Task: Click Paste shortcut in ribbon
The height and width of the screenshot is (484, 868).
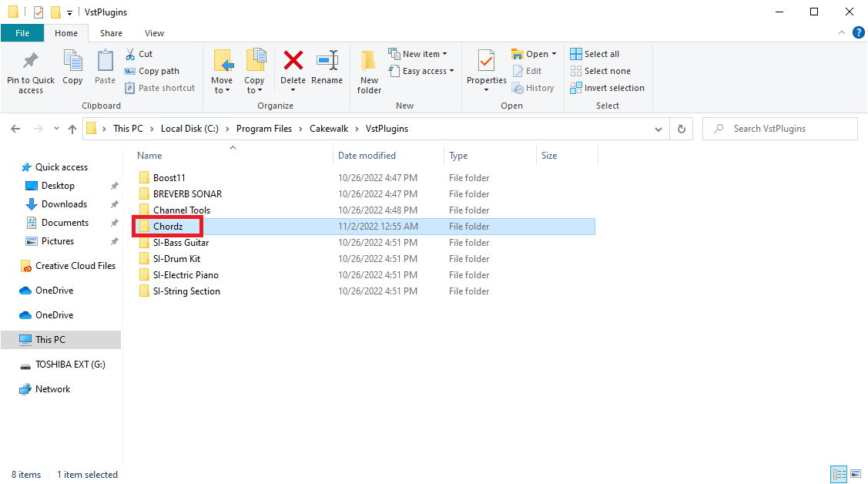Action: tap(160, 88)
